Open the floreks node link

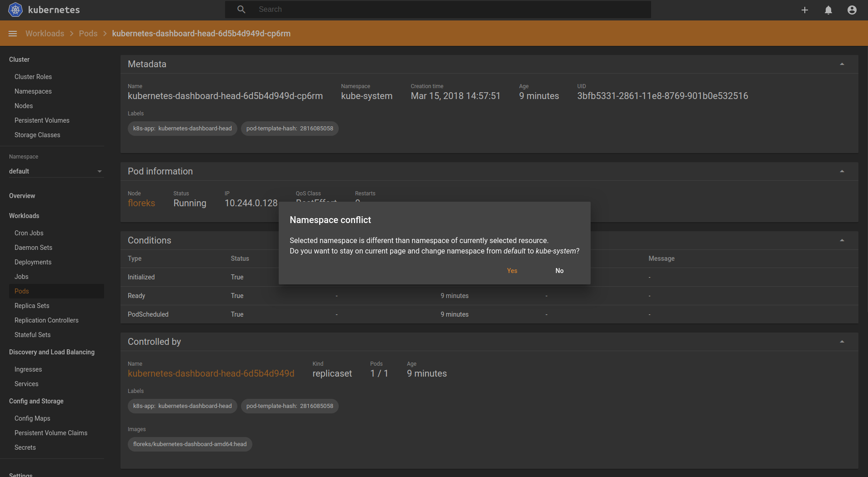coord(141,203)
